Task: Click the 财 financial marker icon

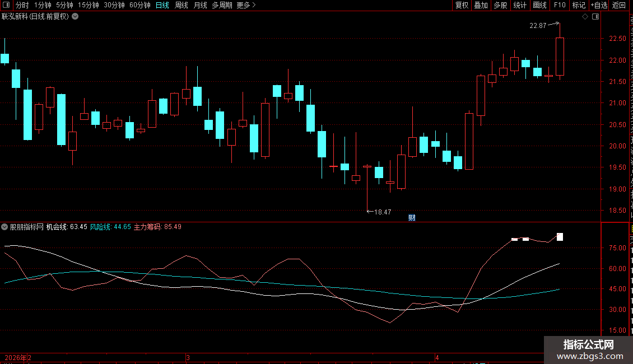Action: click(x=412, y=217)
